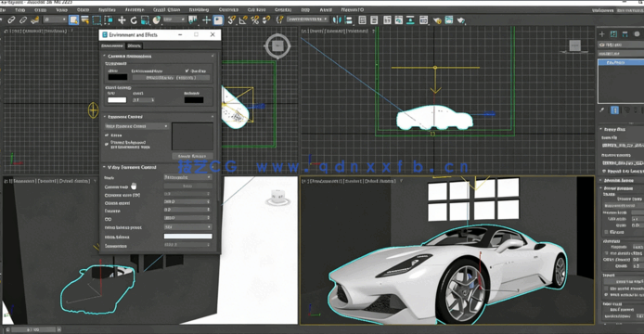Screen dimensions: 644x334
Task: Click the Environment Map button
Action: click(172, 78)
